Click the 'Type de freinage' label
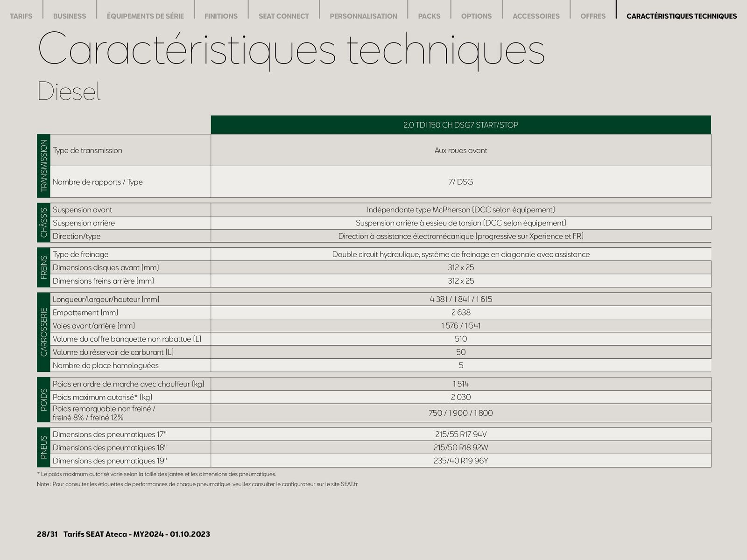This screenshot has width=747, height=560. [x=80, y=254]
